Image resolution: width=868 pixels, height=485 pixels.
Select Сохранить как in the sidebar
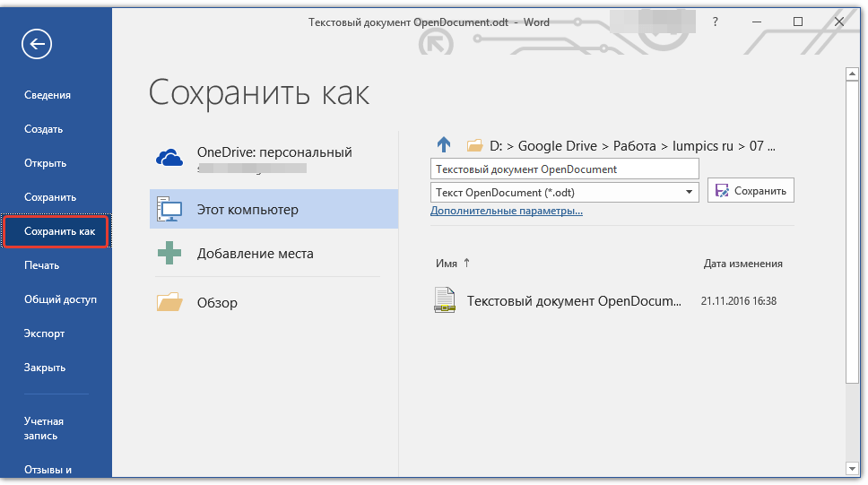tap(56, 231)
